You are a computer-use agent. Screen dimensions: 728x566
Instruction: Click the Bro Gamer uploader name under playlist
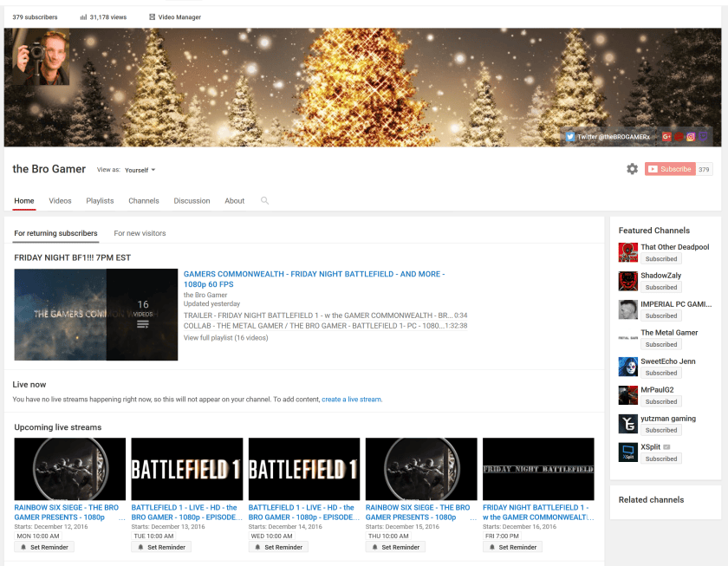[x=205, y=295]
